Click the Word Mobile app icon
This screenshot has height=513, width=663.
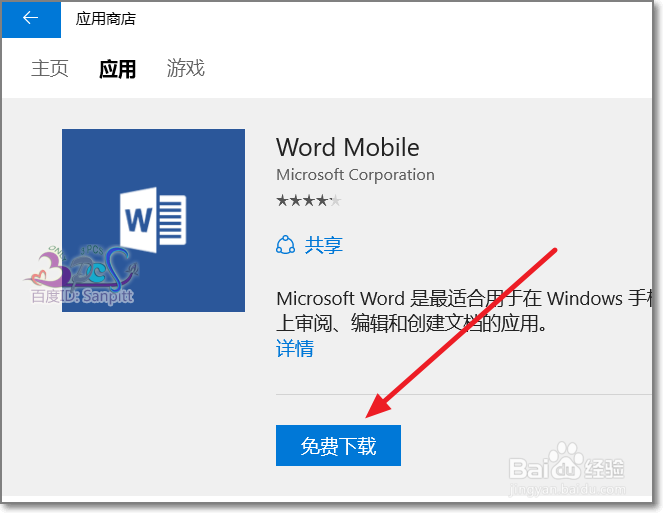point(153,220)
